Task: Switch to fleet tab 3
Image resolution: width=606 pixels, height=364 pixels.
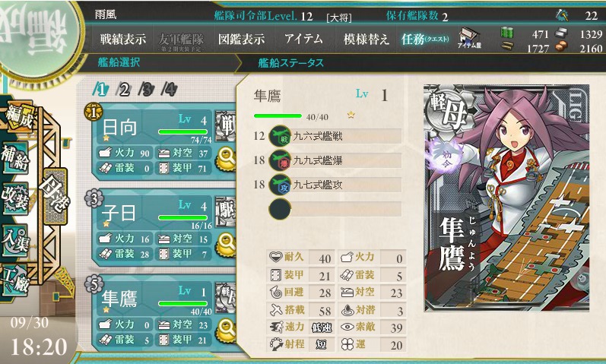Action: click(147, 89)
